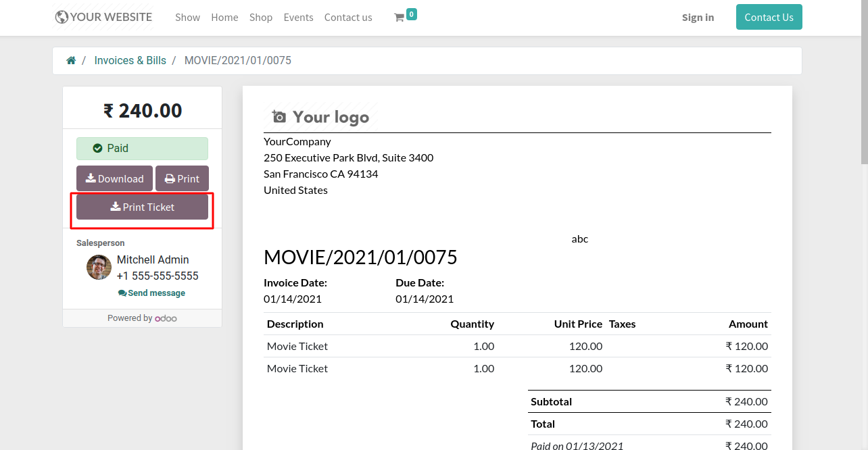This screenshot has height=450, width=868.
Task: Go to the Home menu
Action: tap(224, 18)
